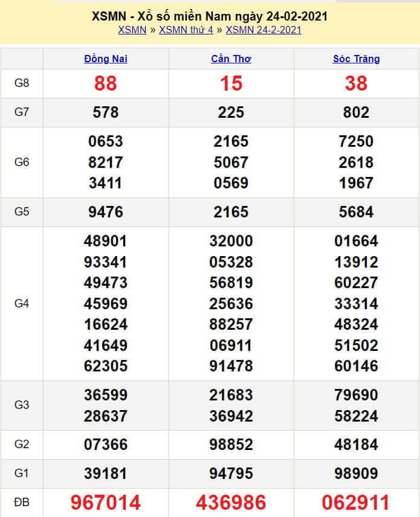This screenshot has width=420, height=517.
Task: Click G4 number 05328
Action: coord(231,263)
